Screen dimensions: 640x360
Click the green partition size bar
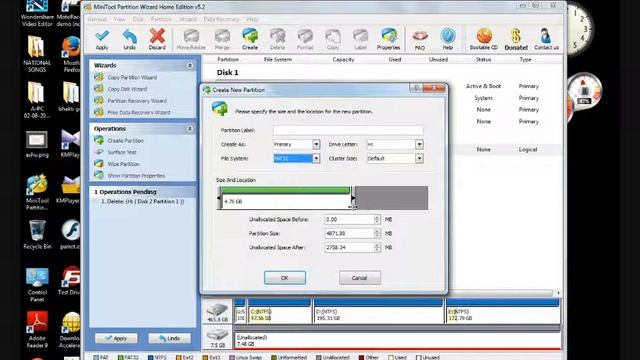tap(285, 190)
